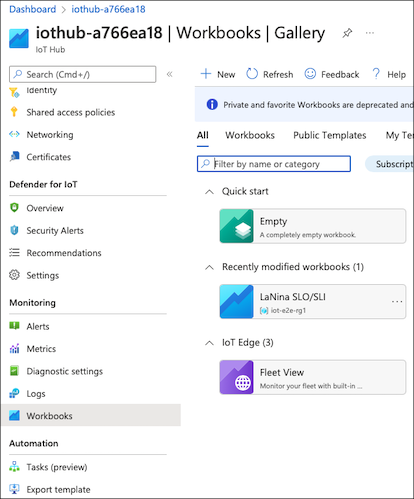Viewport: 414px width, 499px height.
Task: Click the Export template icon
Action: point(14,489)
